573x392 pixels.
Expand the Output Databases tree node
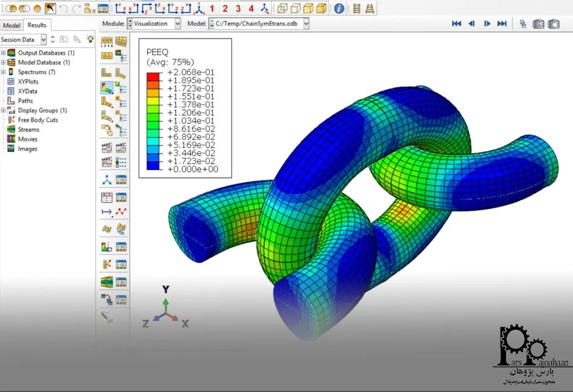point(4,53)
